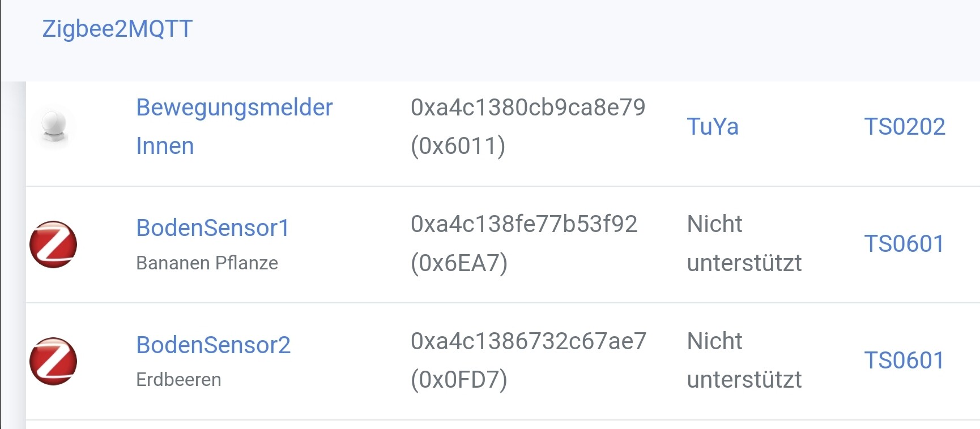Click the Bewegungsmelder motion sensor device image

pyautogui.click(x=54, y=127)
